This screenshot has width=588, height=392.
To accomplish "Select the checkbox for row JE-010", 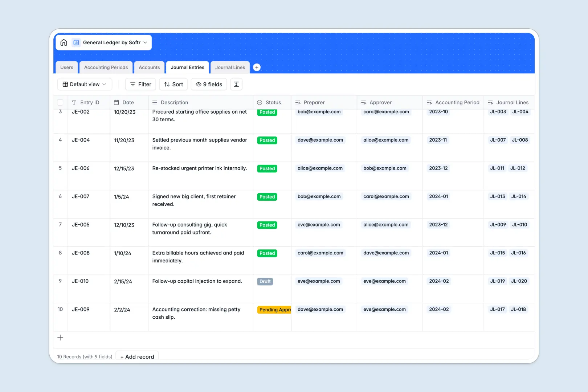I will click(x=60, y=281).
